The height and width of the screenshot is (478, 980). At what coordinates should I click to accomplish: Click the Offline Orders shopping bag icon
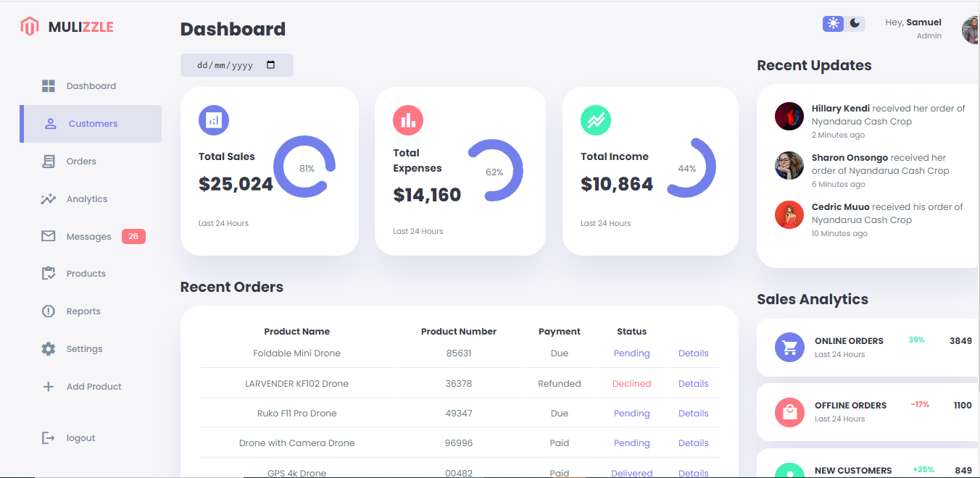click(x=789, y=412)
